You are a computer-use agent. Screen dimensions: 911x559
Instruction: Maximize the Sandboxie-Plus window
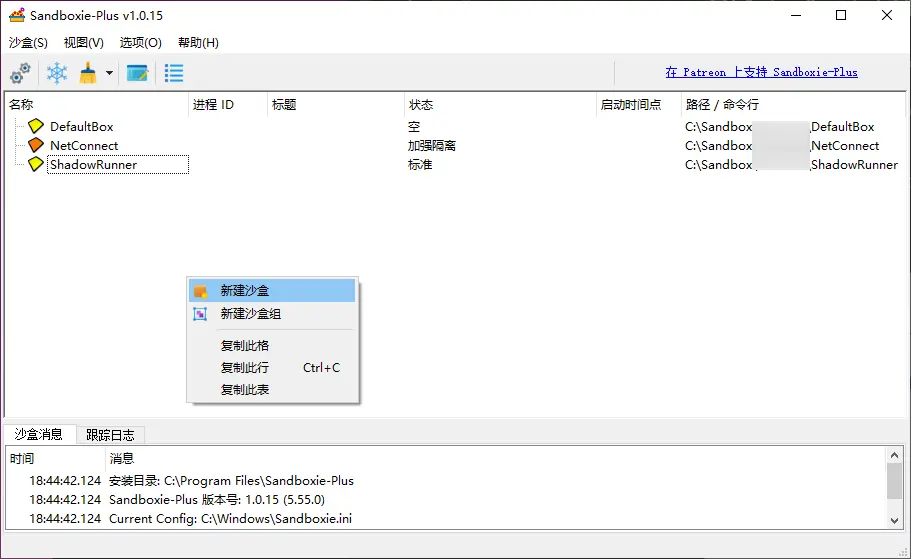pos(841,15)
